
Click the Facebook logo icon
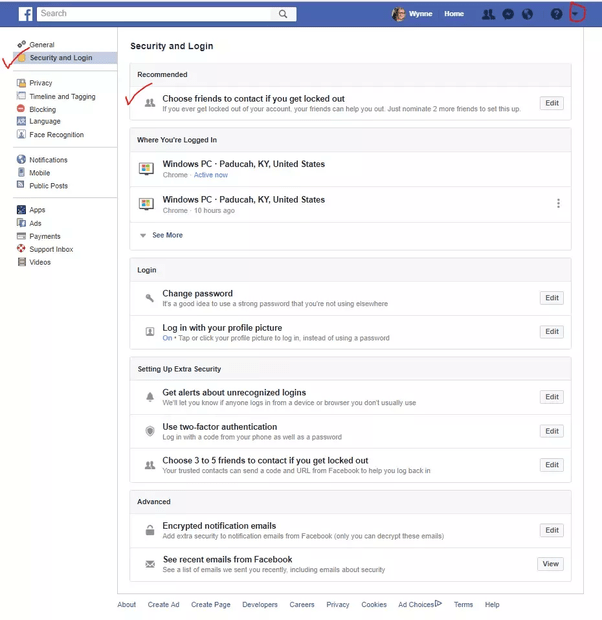[x=26, y=14]
